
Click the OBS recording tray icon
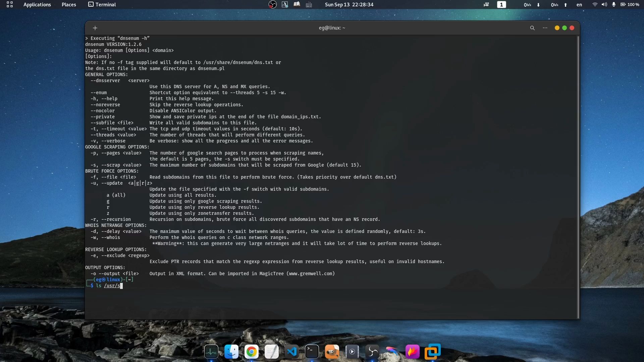pyautogui.click(x=273, y=5)
